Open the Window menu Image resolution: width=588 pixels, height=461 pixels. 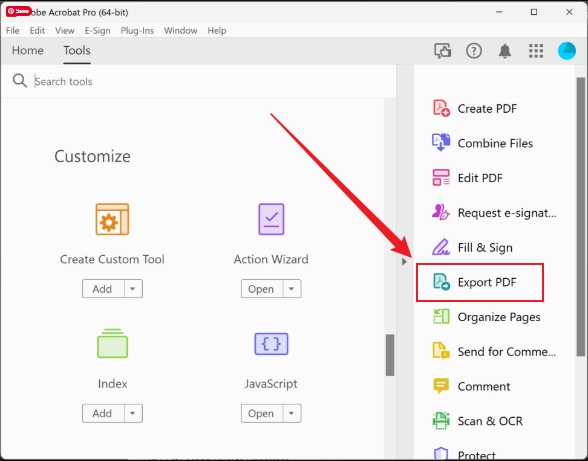[x=181, y=30]
